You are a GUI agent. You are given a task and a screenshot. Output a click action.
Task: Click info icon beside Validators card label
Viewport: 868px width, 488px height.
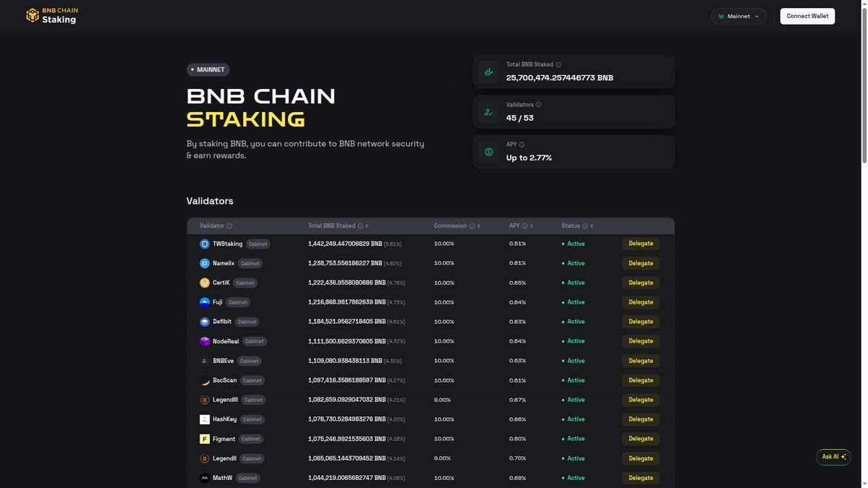539,105
